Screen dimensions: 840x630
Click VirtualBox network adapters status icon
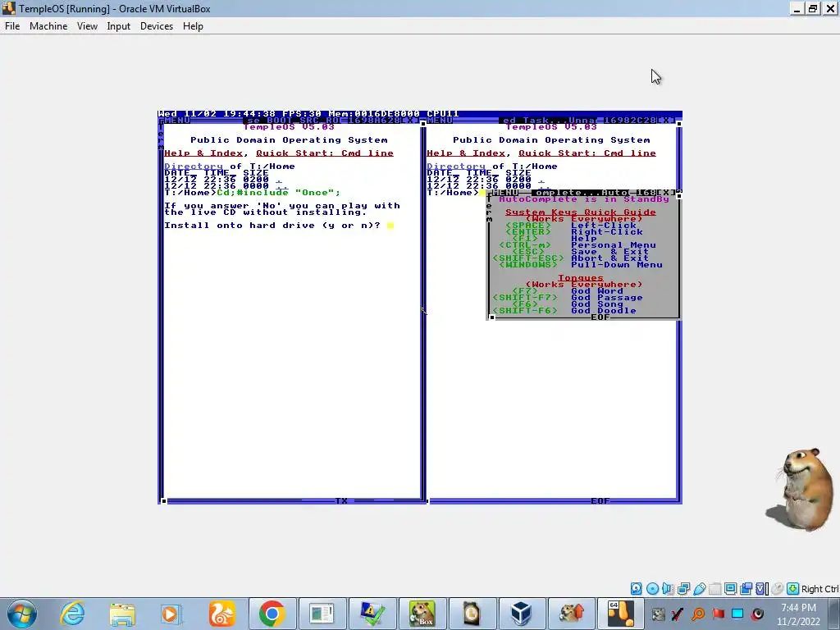(683, 589)
